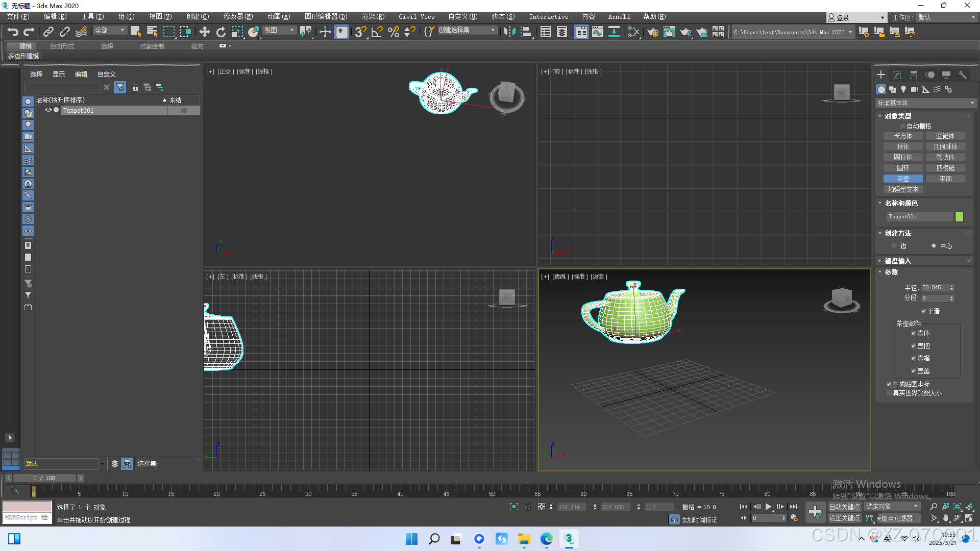Toggle visibility eye of Teapot001

(x=48, y=110)
